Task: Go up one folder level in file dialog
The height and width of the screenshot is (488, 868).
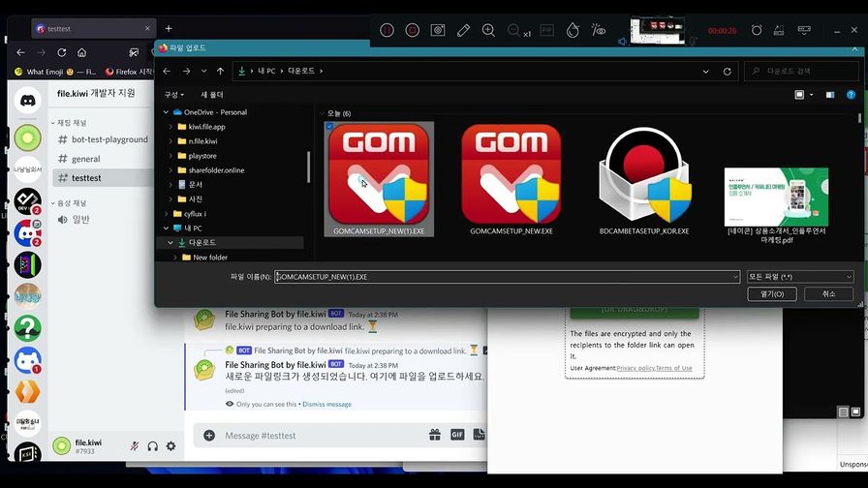Action: [220, 72]
